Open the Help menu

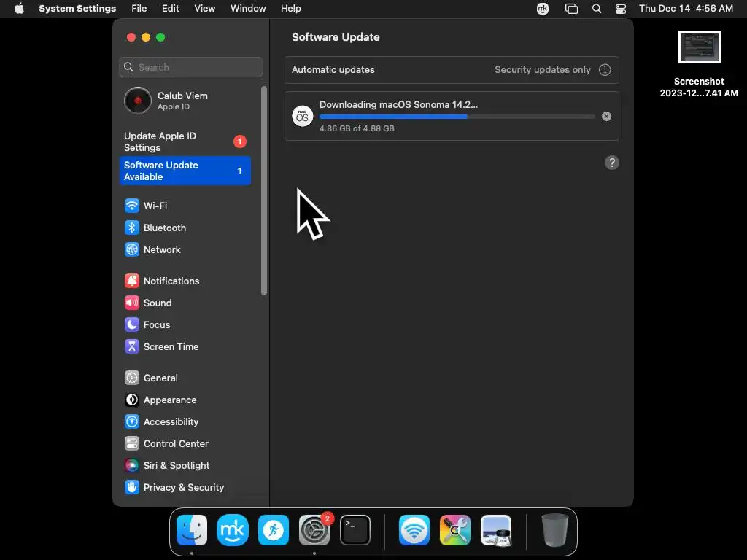[x=290, y=9]
